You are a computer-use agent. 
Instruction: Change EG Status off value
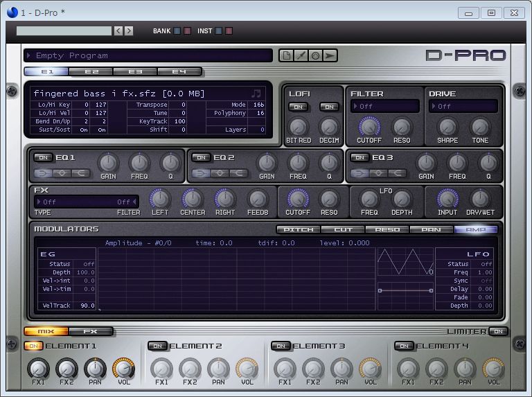[x=89, y=264]
